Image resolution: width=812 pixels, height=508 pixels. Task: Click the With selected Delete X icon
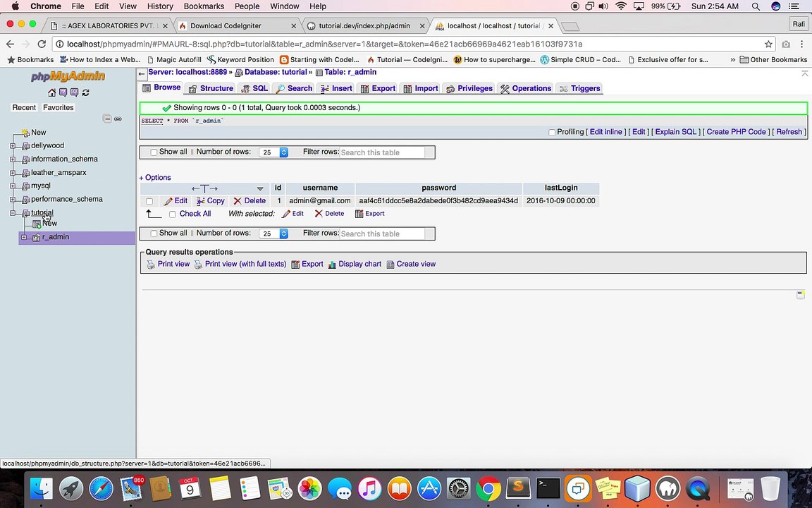[x=319, y=214]
